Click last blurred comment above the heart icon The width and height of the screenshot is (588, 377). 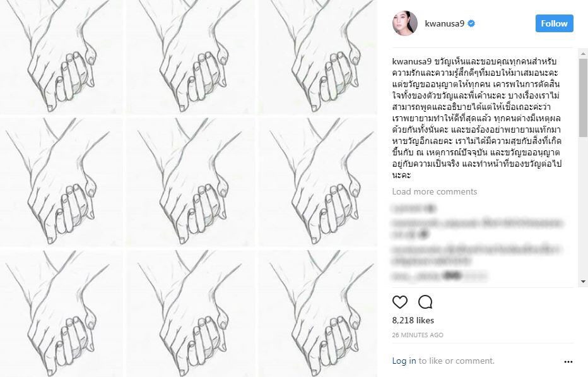coord(438,277)
